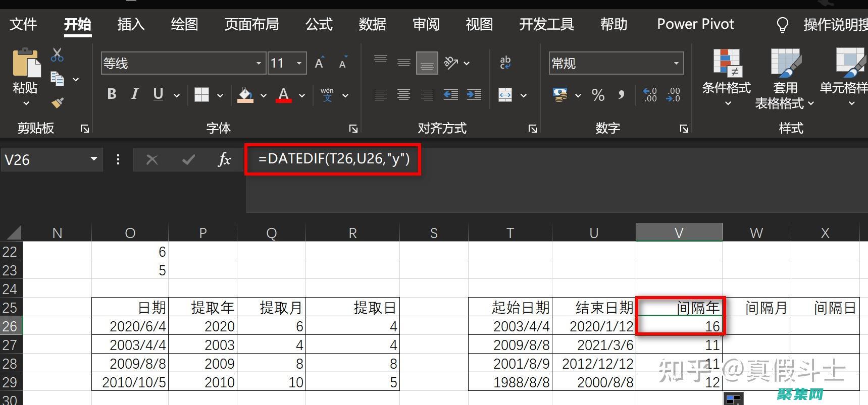Toggle Italic formatting
868x405 pixels.
coord(134,94)
